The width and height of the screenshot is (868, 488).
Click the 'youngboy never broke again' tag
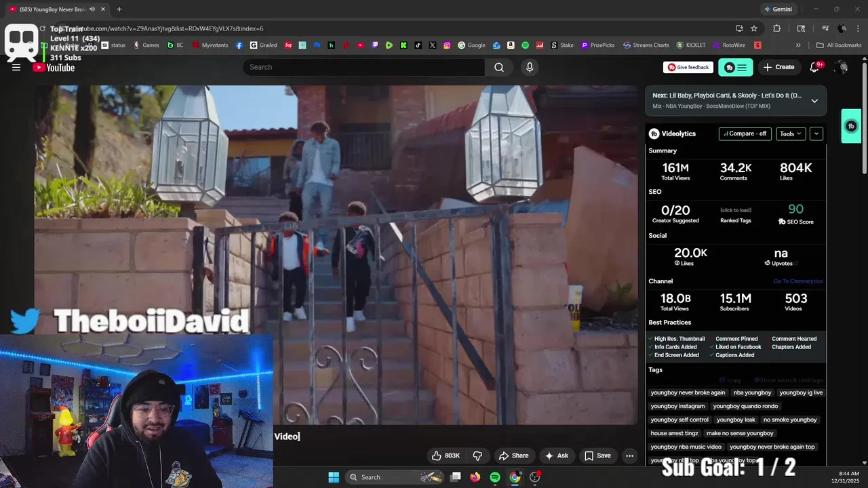coord(688,392)
